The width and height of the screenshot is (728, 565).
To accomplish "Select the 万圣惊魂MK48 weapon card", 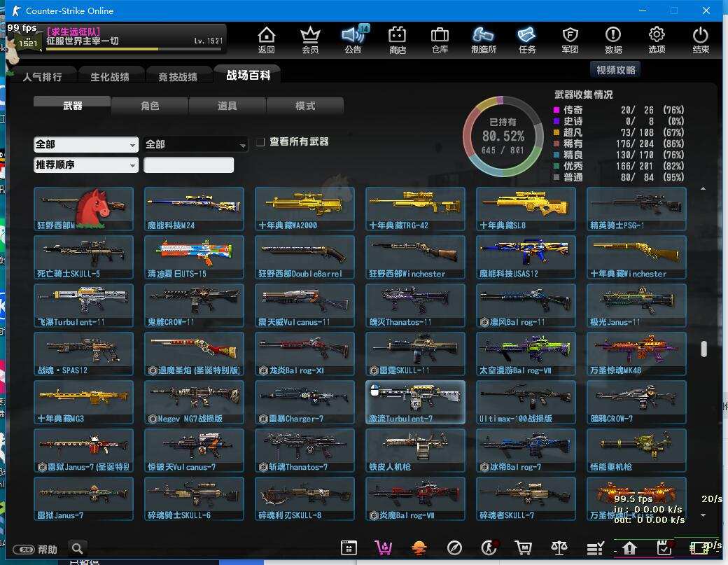I will (x=636, y=354).
